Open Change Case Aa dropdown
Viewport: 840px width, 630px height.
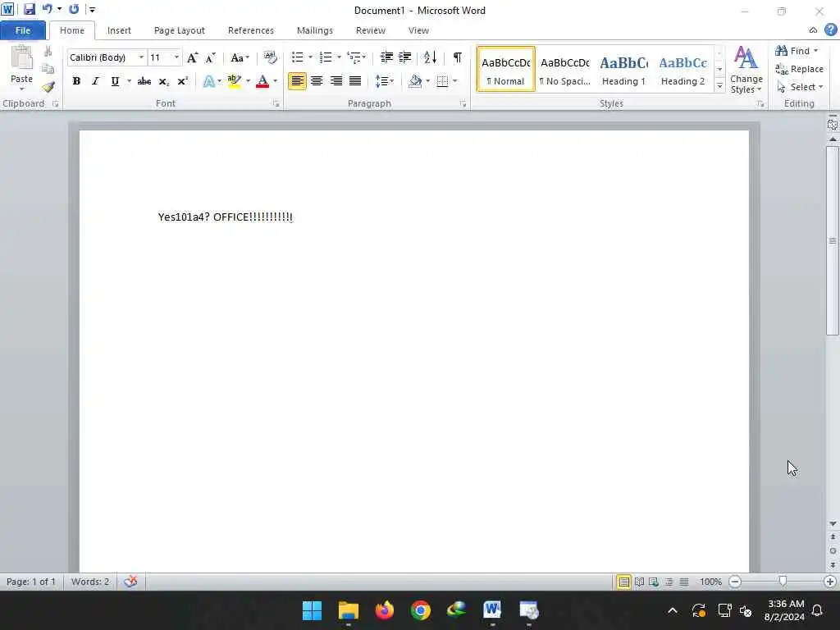[240, 58]
